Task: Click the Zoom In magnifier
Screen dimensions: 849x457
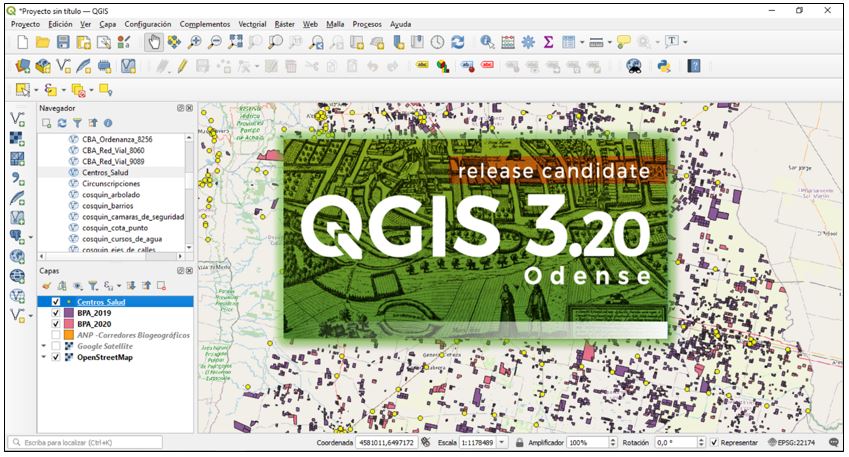Action: pyautogui.click(x=194, y=42)
